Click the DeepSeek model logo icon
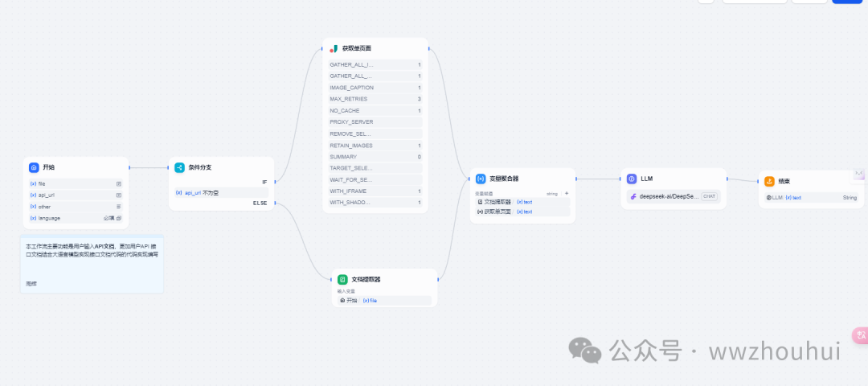The height and width of the screenshot is (386, 868). coord(633,195)
